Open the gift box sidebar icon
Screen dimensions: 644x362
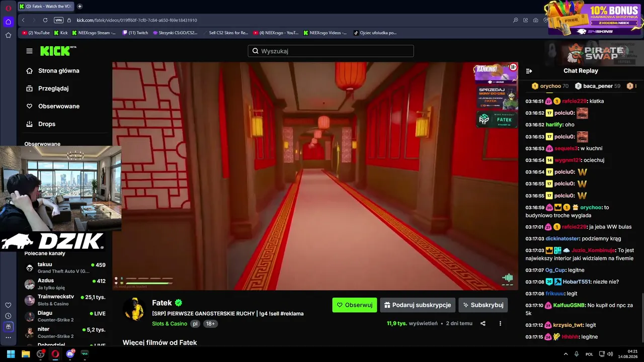(x=8, y=327)
